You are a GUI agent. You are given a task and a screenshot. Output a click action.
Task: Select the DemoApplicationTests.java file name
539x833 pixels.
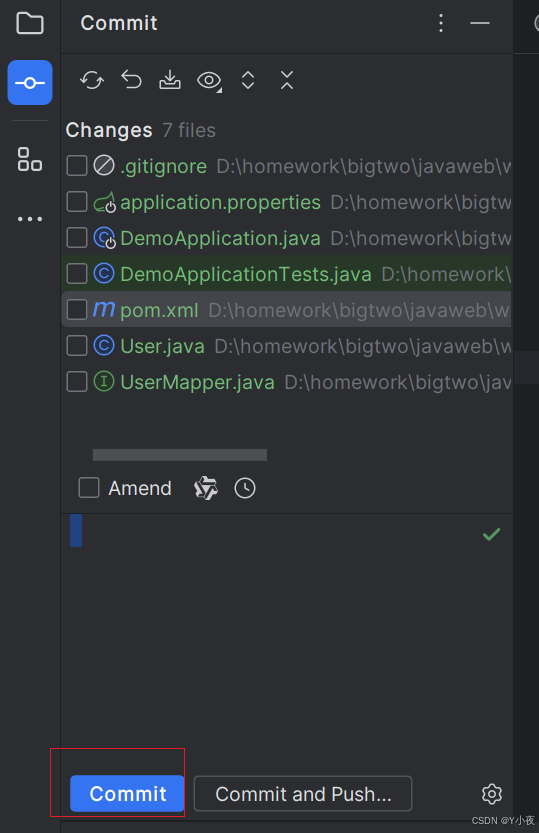246,275
